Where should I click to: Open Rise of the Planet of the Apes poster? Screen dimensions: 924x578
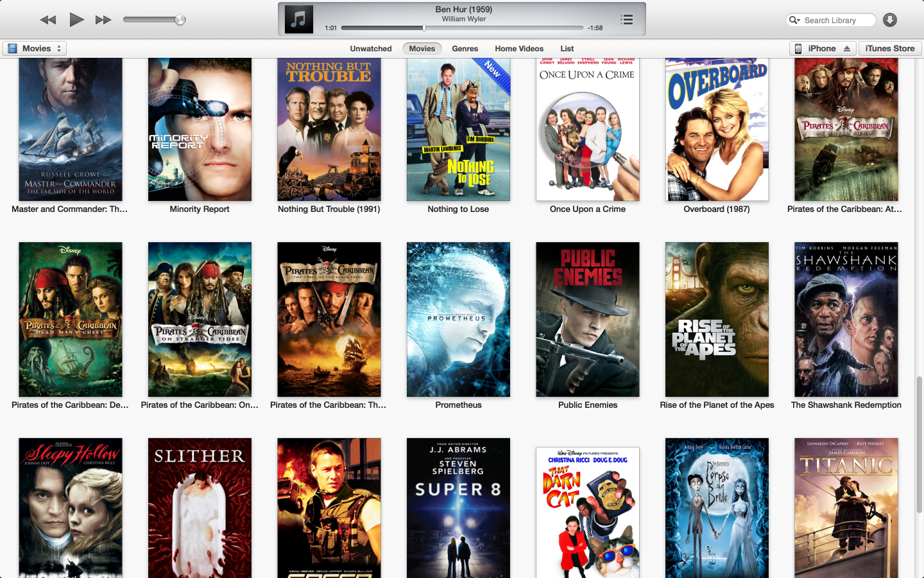click(717, 319)
